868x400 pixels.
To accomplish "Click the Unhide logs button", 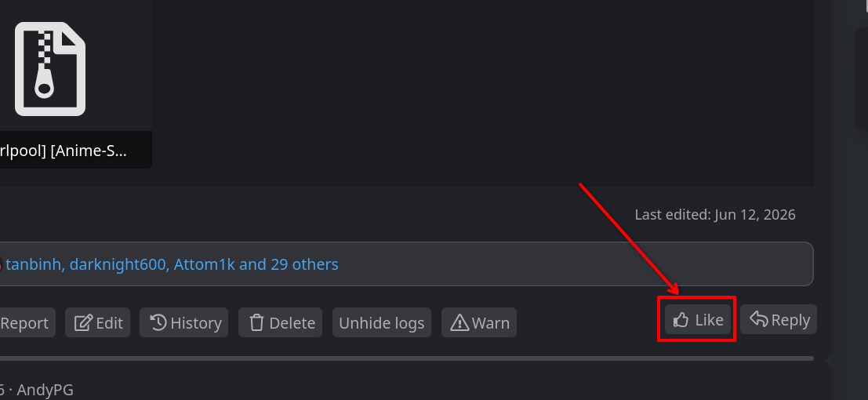I will 382,322.
